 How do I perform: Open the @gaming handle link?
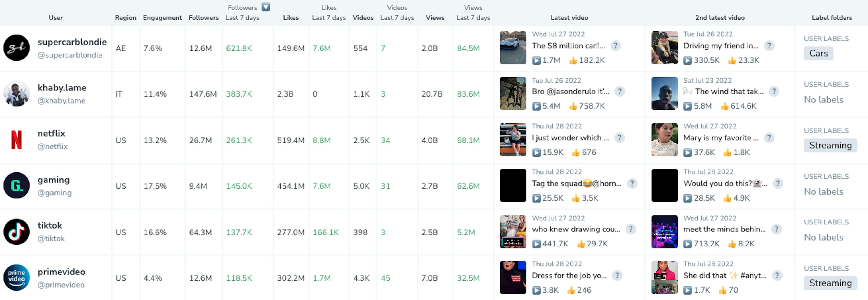tap(54, 193)
